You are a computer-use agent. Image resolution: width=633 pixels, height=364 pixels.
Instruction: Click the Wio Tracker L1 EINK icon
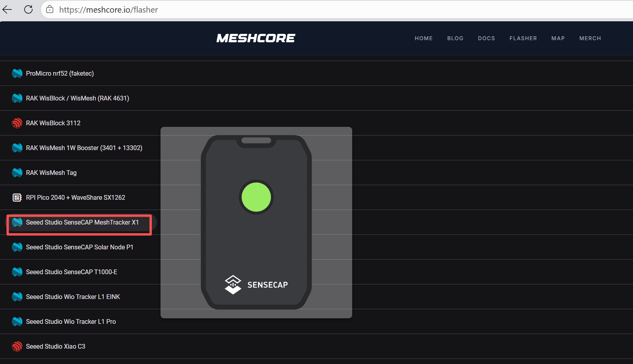(x=17, y=297)
